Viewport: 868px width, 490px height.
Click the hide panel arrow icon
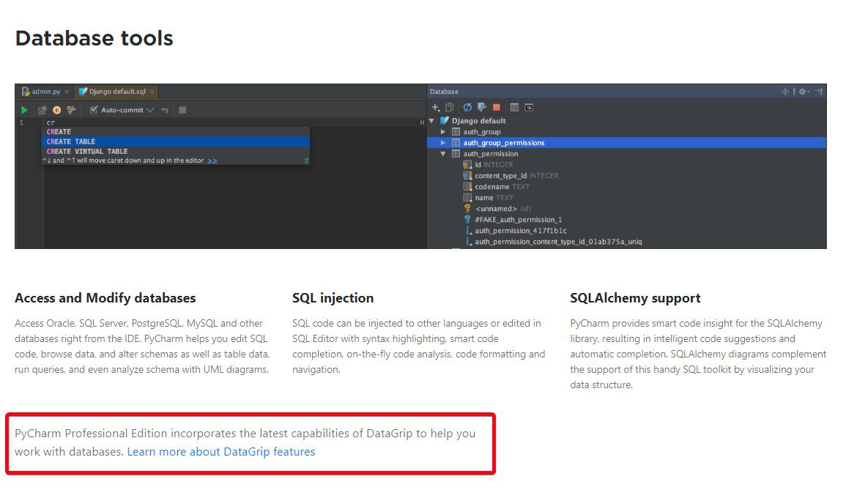click(x=819, y=92)
